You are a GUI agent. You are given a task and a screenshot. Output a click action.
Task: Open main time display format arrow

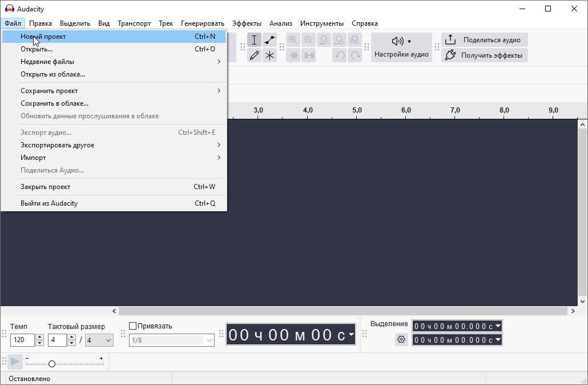tap(352, 334)
